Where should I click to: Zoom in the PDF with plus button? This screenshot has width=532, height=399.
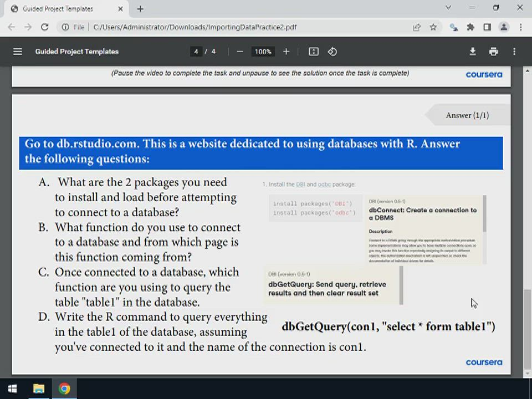coord(286,52)
